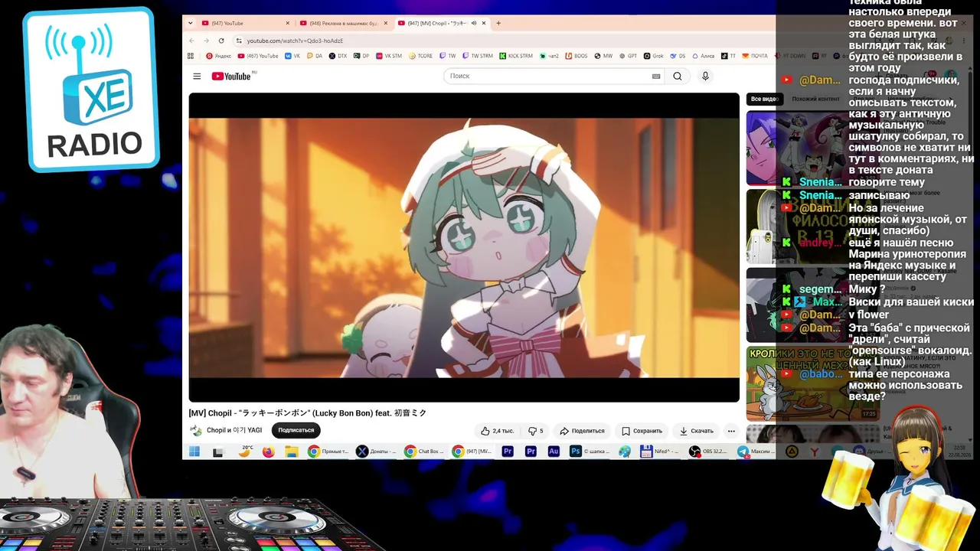
Task: Open the VK bookmark
Action: click(x=292, y=56)
